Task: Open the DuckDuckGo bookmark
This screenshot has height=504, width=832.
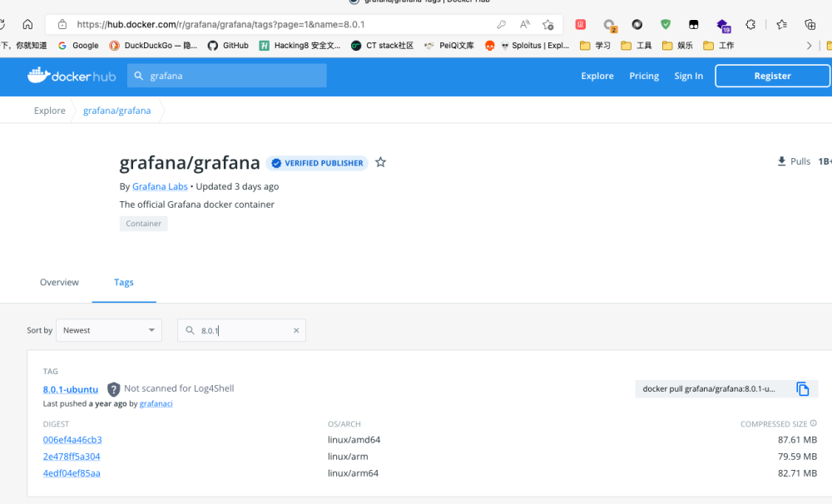Action: click(x=153, y=46)
